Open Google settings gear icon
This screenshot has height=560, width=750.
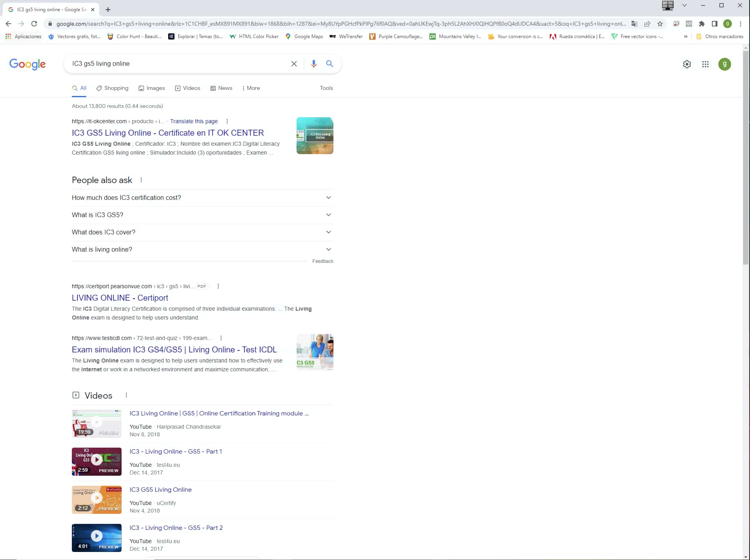coord(687,64)
